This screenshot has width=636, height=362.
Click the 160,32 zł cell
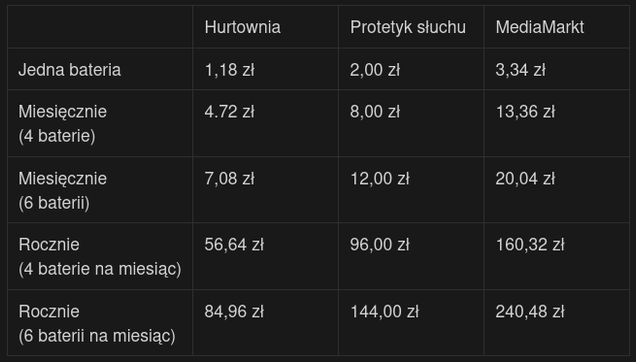point(530,245)
